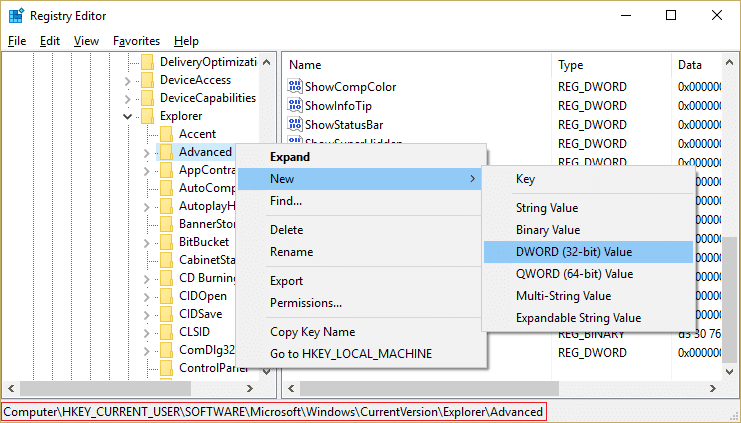Click the values pane horizontal scrollbar thumb
This screenshot has width=741, height=423.
(429, 388)
